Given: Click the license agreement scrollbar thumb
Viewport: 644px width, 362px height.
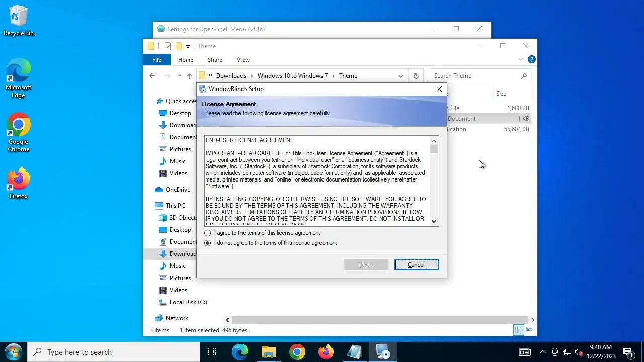Looking at the screenshot, I should pos(434,149).
